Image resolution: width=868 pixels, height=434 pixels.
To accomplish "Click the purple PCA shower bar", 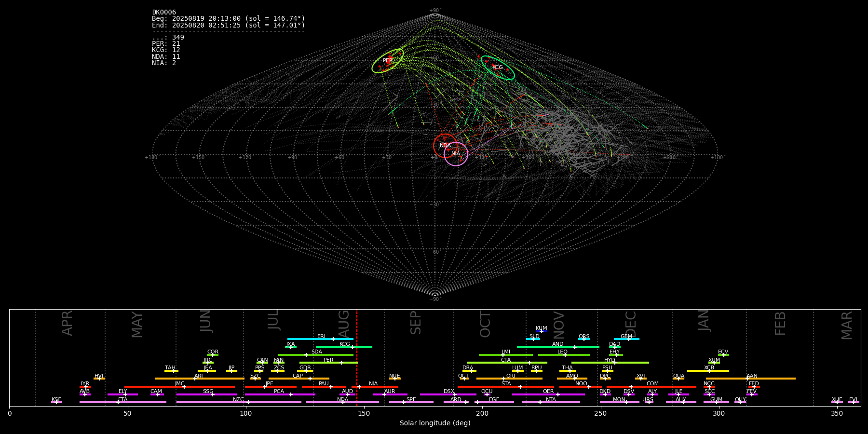I will [x=280, y=394].
